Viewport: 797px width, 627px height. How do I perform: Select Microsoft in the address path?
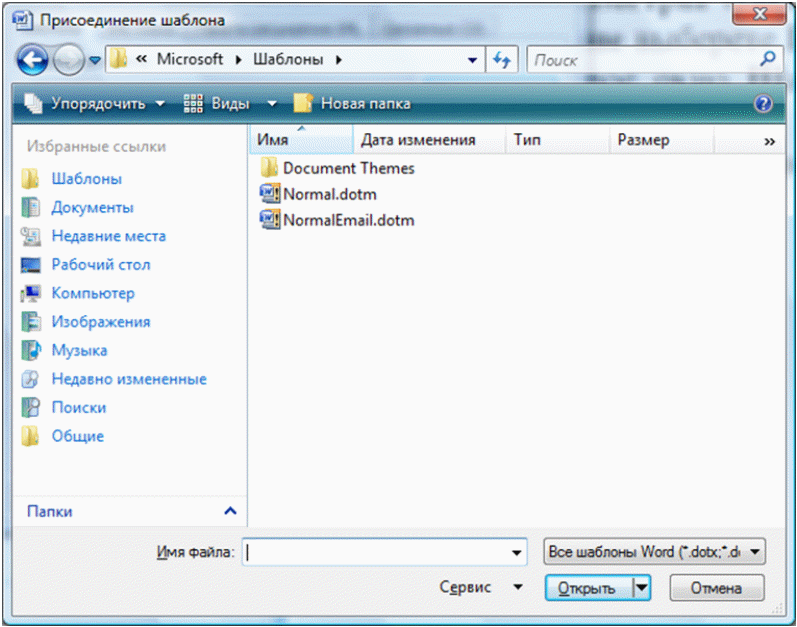(x=190, y=59)
